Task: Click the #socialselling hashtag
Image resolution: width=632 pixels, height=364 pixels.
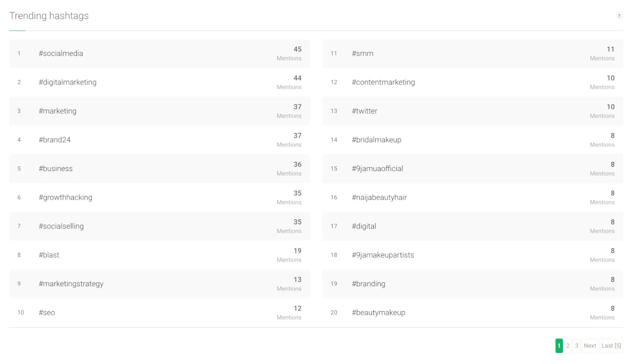Action: point(61,226)
